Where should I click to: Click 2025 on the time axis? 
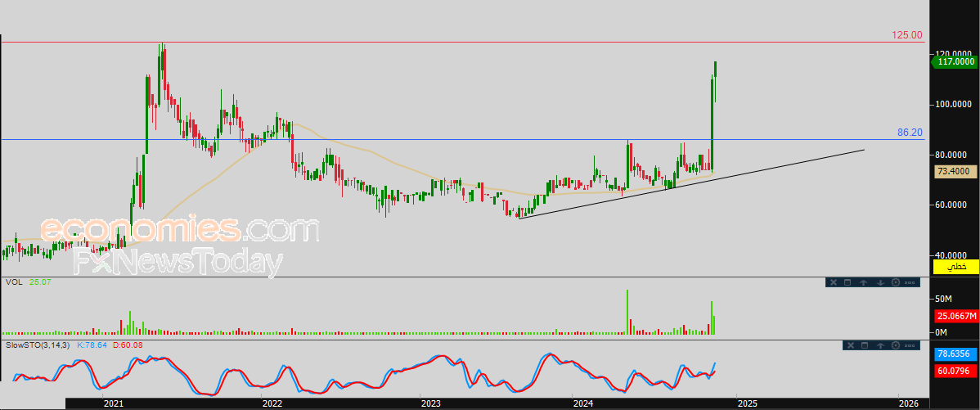[747, 403]
